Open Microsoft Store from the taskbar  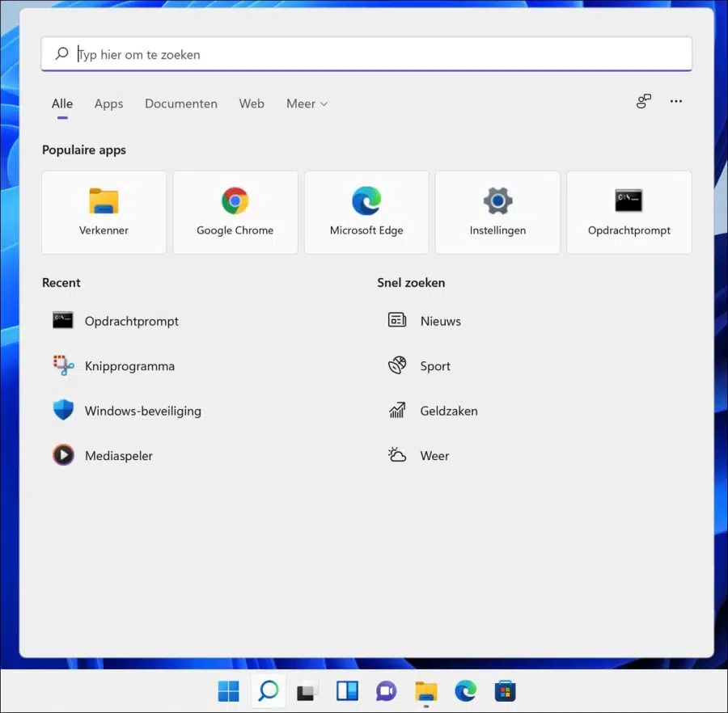(505, 691)
